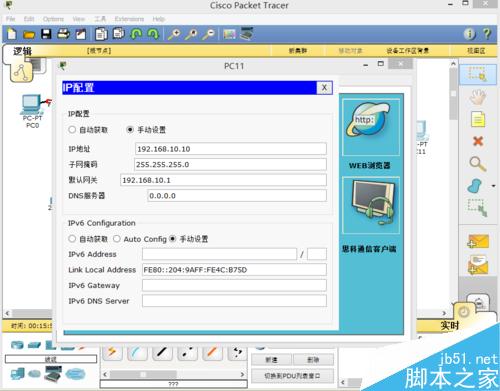Click the Zoom In magnifier icon

pyautogui.click(x=174, y=34)
